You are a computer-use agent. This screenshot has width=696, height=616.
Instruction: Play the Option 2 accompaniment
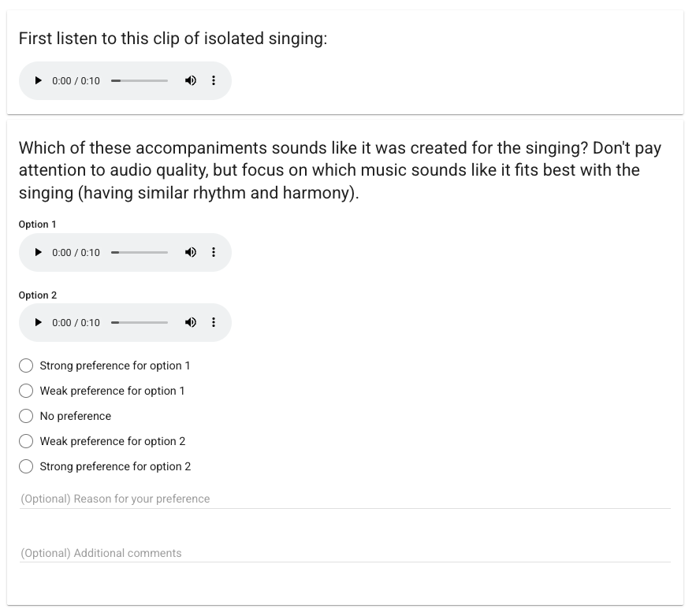coord(38,322)
